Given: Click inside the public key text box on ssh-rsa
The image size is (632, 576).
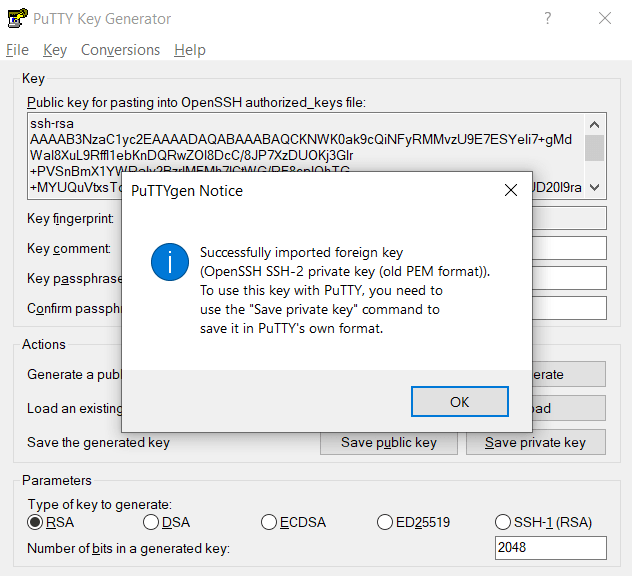Looking at the screenshot, I should pos(52,123).
